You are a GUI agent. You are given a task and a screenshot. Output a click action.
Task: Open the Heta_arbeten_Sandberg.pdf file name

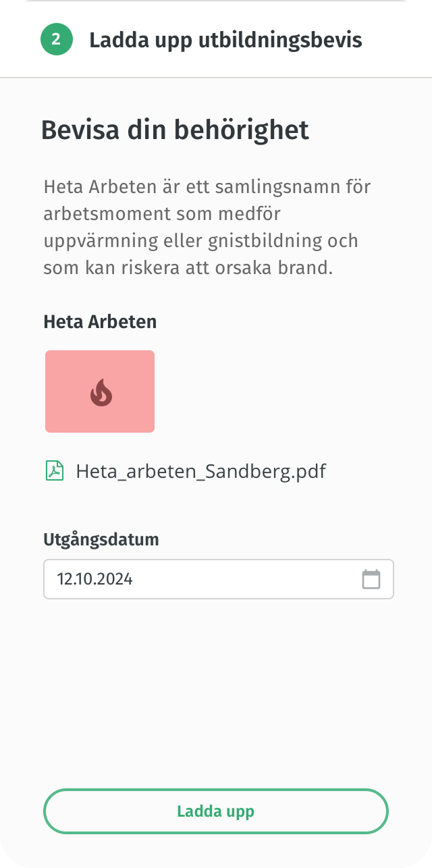coord(200,471)
